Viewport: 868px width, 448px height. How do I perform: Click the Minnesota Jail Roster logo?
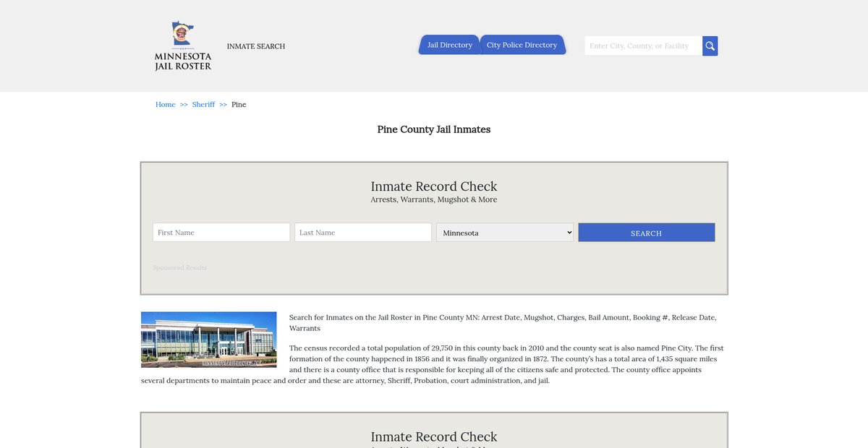[183, 46]
